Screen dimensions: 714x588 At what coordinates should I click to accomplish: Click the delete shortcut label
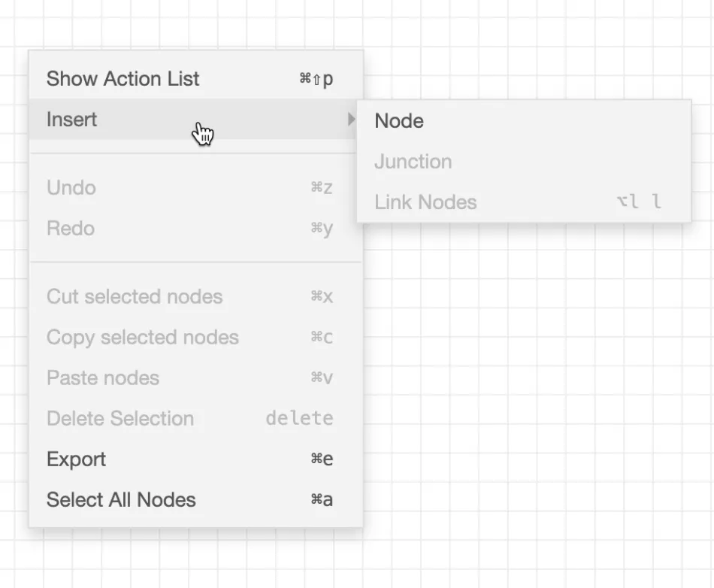click(299, 418)
